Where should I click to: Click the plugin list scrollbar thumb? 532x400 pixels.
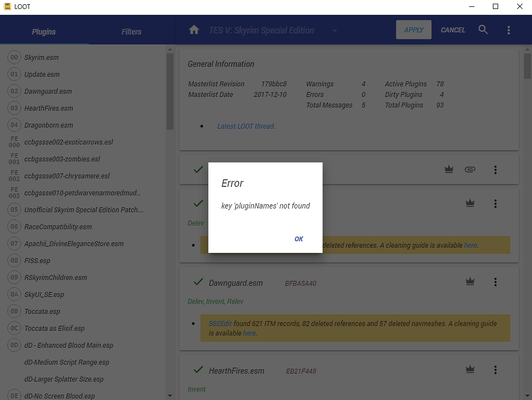(170, 92)
